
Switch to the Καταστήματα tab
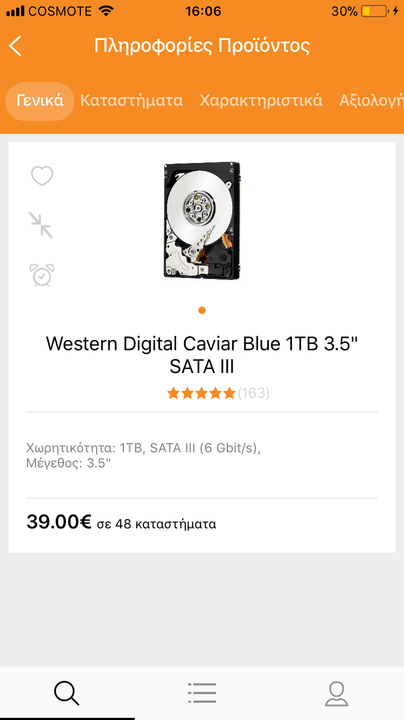coord(131,101)
